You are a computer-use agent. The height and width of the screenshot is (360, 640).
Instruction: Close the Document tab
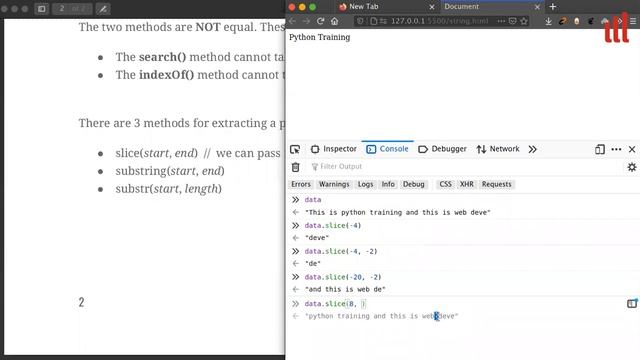(x=537, y=7)
